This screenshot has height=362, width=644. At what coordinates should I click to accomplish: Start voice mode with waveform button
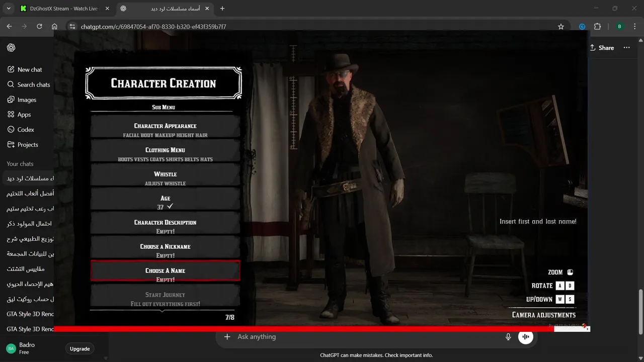pos(526,337)
